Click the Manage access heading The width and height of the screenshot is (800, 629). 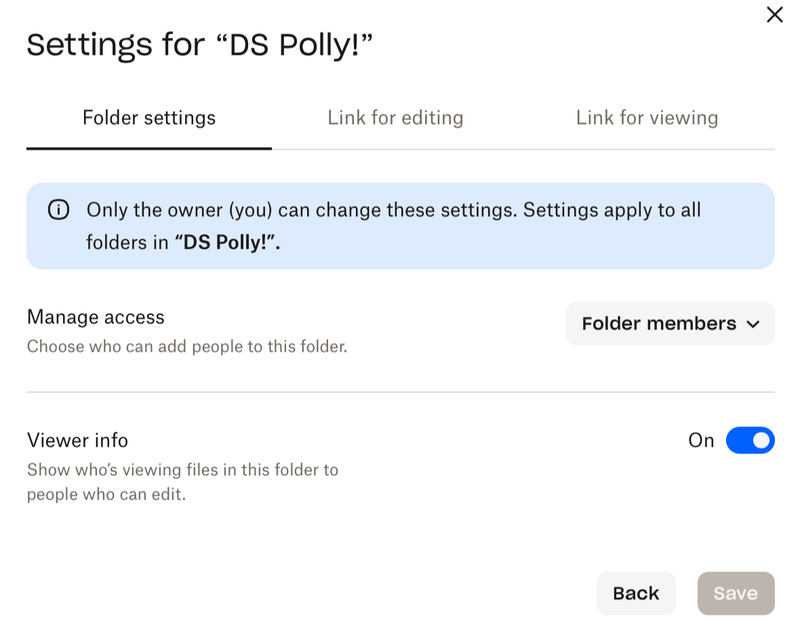(96, 317)
